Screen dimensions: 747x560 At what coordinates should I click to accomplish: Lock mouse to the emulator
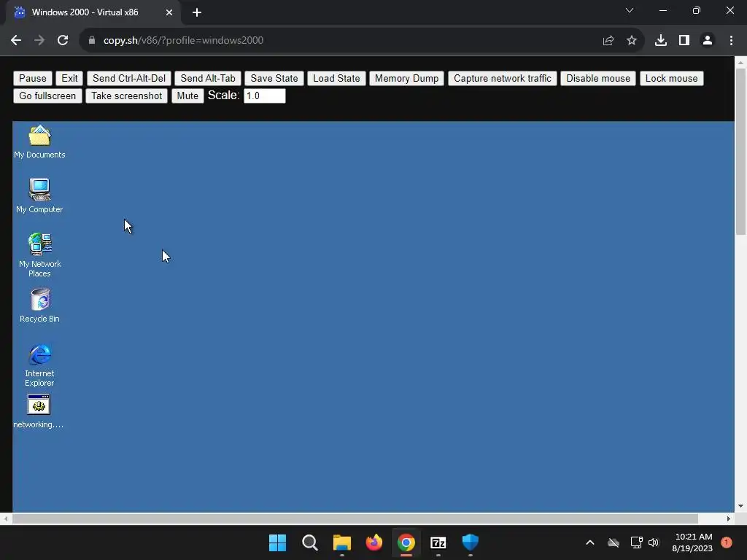[672, 78]
